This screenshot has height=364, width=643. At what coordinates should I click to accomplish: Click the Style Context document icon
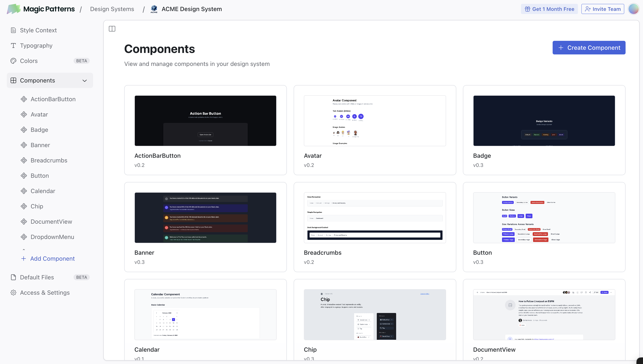point(13,30)
